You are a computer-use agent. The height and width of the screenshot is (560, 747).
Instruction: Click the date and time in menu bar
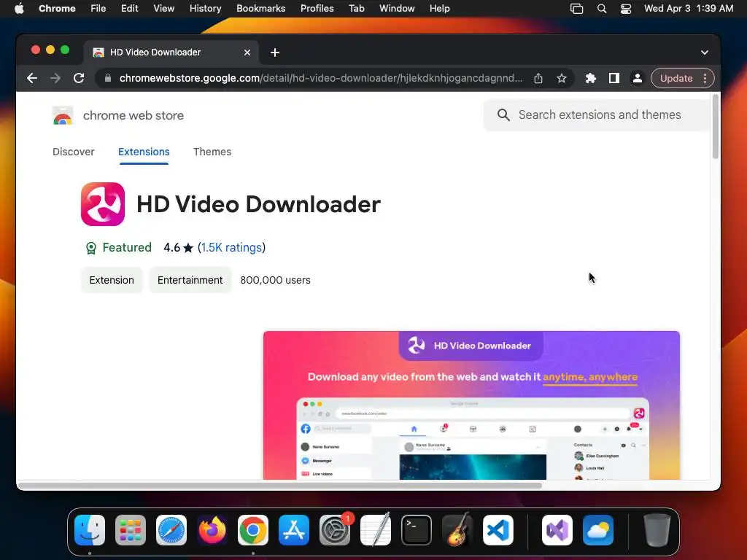pyautogui.click(x=689, y=9)
